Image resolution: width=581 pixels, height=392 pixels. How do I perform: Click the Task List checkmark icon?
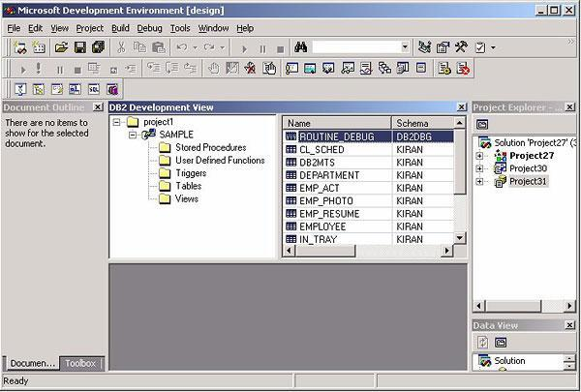[480, 47]
